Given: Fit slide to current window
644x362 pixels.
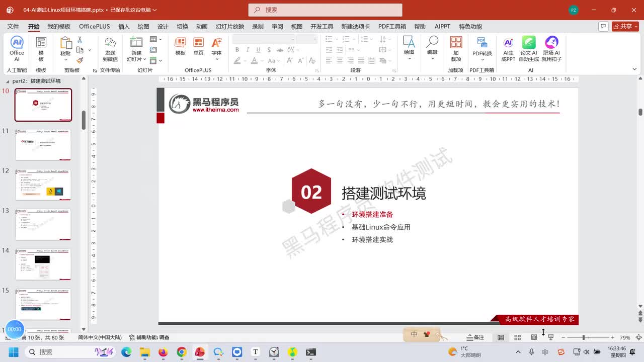Looking at the screenshot, I should [638, 337].
